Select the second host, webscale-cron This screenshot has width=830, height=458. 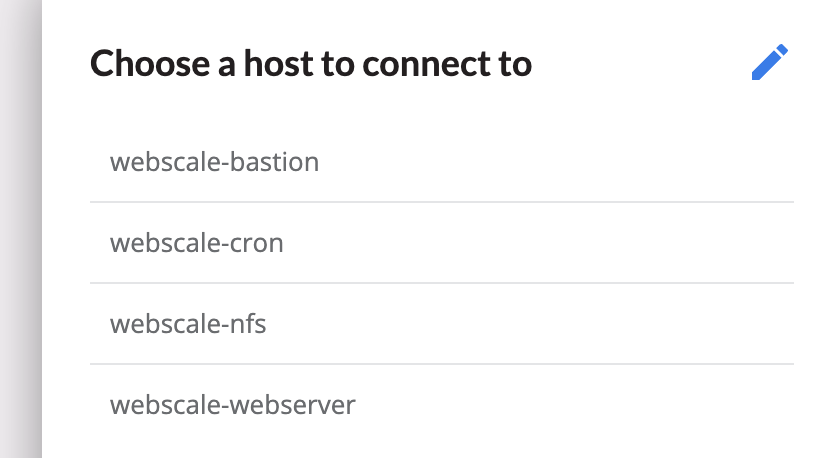point(197,242)
